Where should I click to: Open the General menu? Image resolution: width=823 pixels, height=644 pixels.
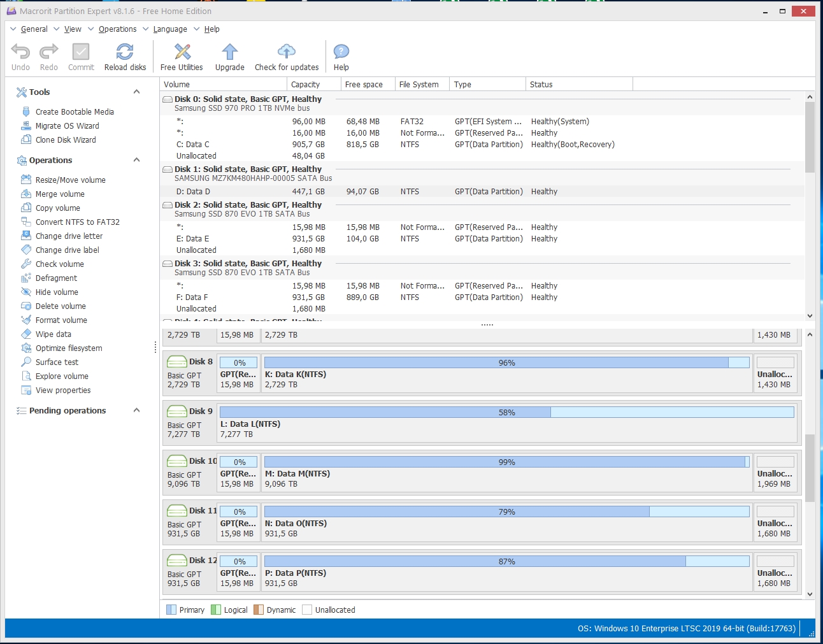coord(34,29)
